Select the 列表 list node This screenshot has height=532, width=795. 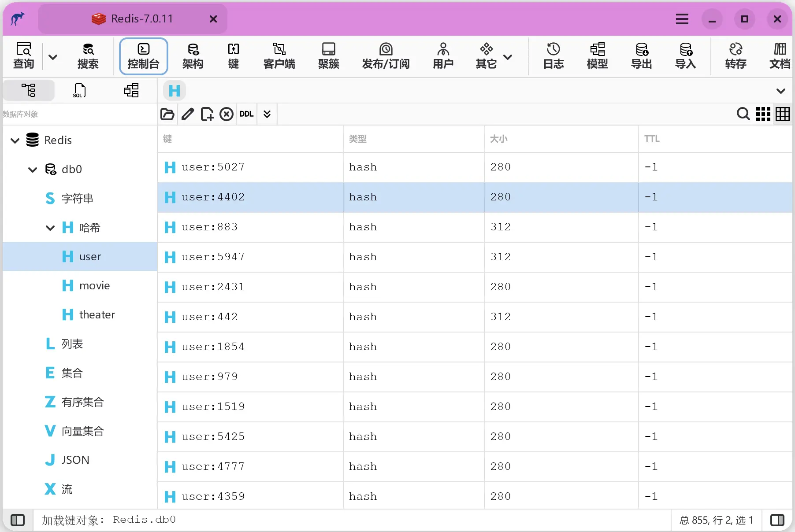[x=80, y=344]
